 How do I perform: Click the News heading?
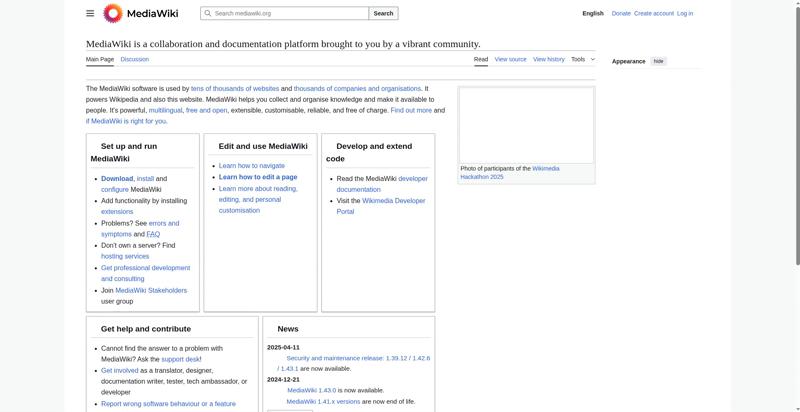(x=288, y=329)
